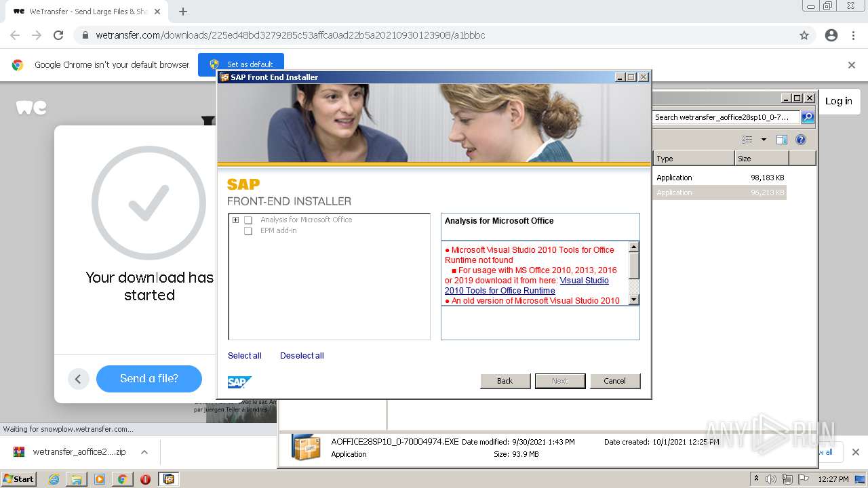
Task: Bookmark this page with the star icon
Action: click(x=804, y=35)
